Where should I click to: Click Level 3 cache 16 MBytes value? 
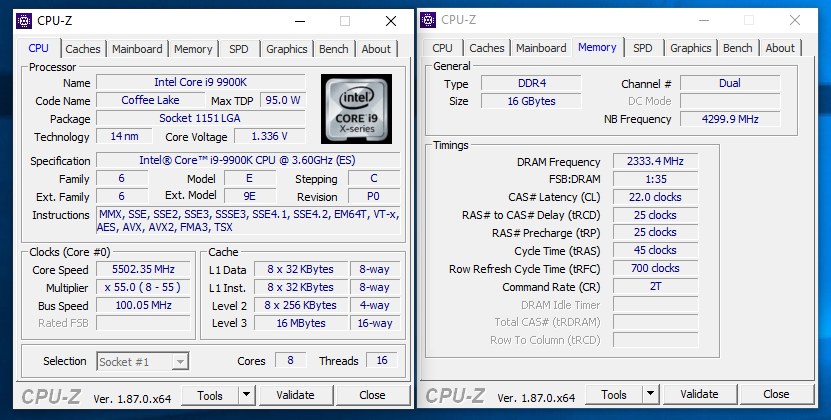click(x=300, y=323)
